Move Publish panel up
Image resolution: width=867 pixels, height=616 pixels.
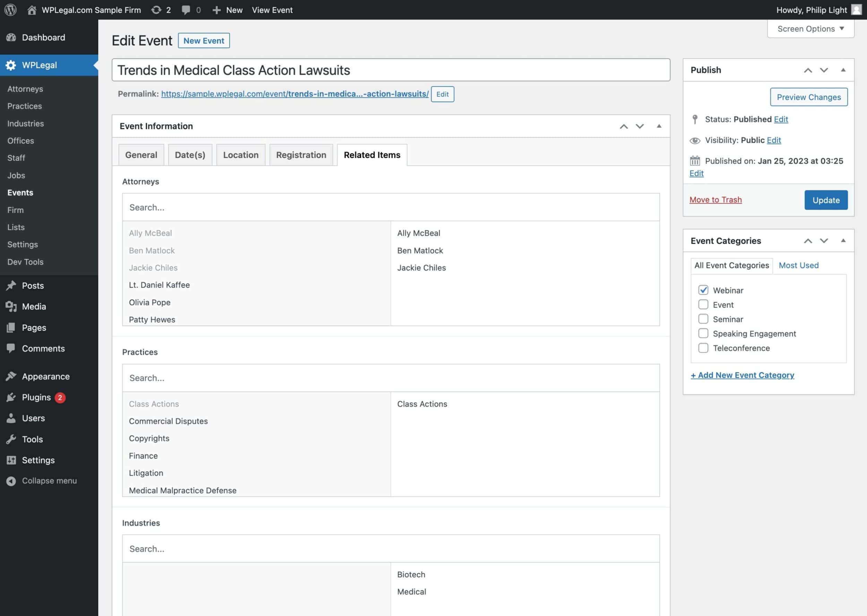click(x=808, y=70)
